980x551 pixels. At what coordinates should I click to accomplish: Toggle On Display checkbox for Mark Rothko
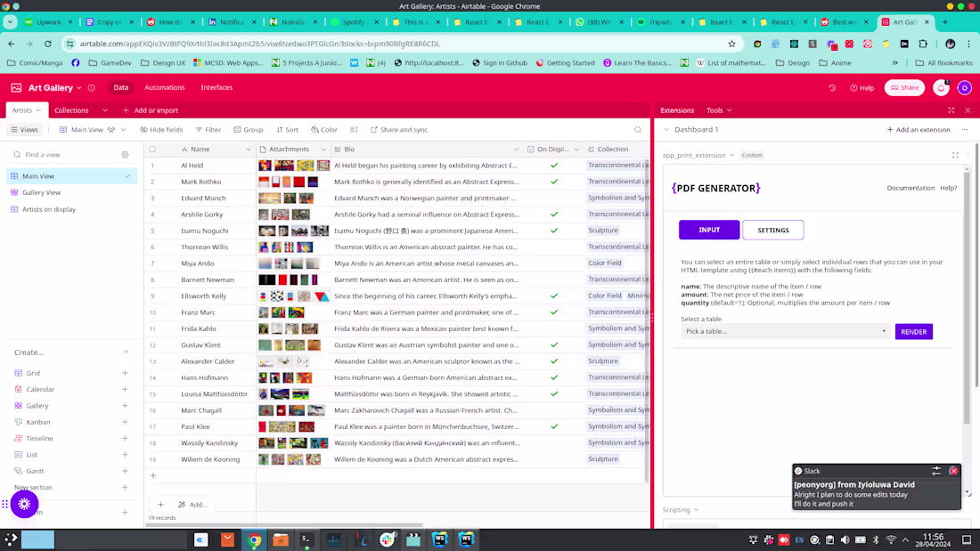pos(554,182)
